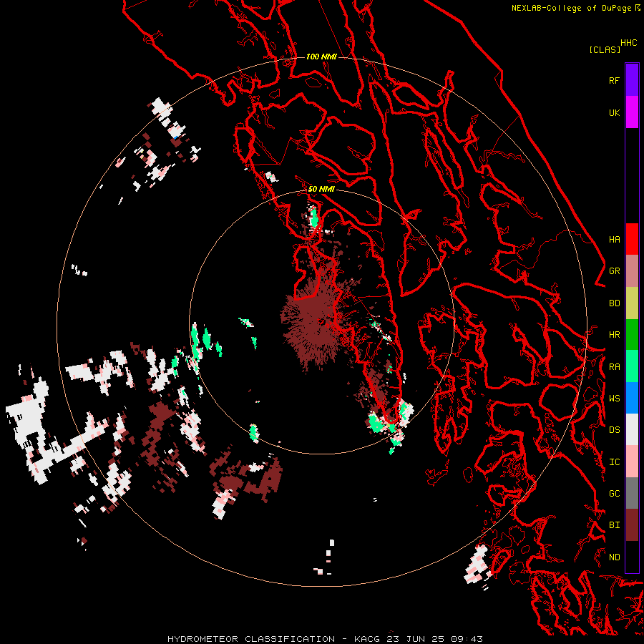Click the "GR" legend label
This screenshot has height=644, width=644.
tap(614, 271)
